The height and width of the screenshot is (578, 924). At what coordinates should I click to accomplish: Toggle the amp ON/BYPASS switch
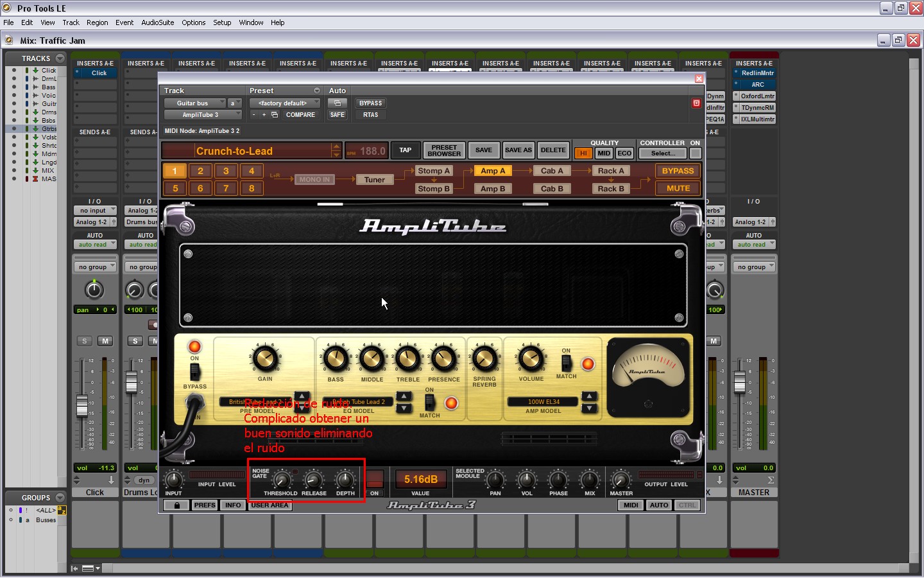coord(194,371)
